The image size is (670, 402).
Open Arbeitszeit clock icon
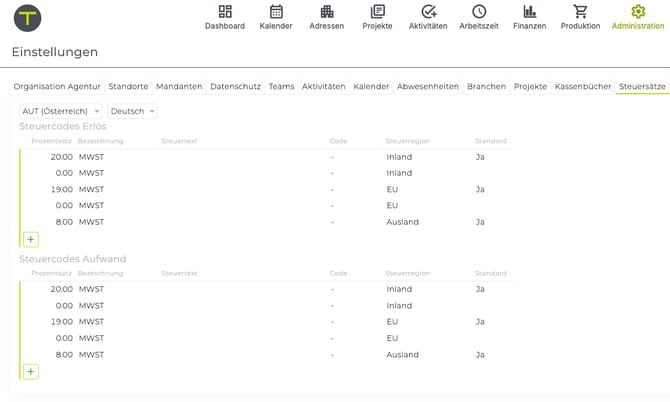pos(479,13)
